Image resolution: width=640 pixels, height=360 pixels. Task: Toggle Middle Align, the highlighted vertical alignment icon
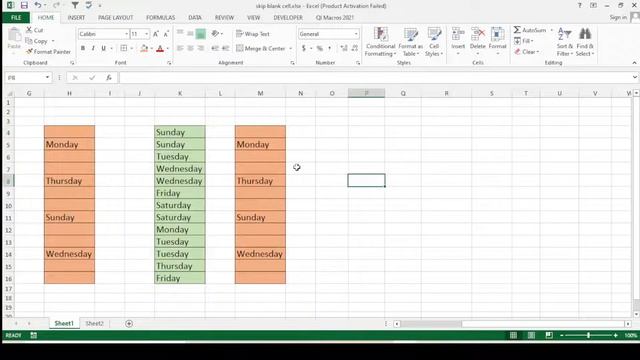tap(200, 34)
